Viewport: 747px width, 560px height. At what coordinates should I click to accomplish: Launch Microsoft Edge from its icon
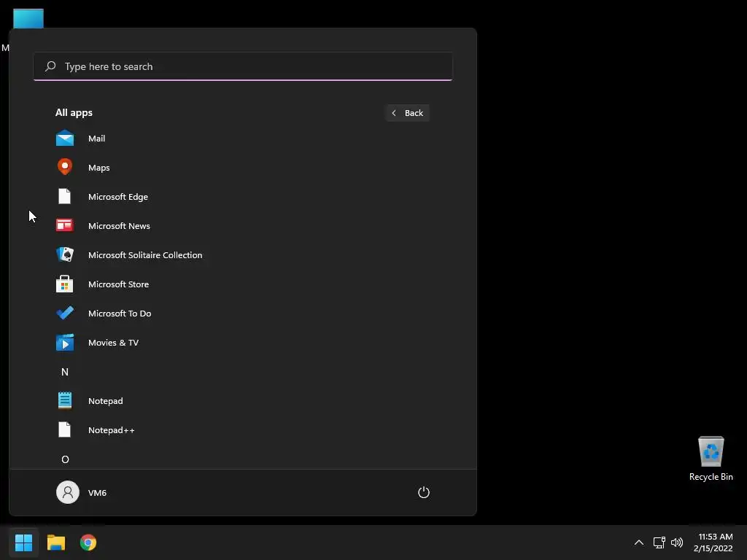(64, 196)
